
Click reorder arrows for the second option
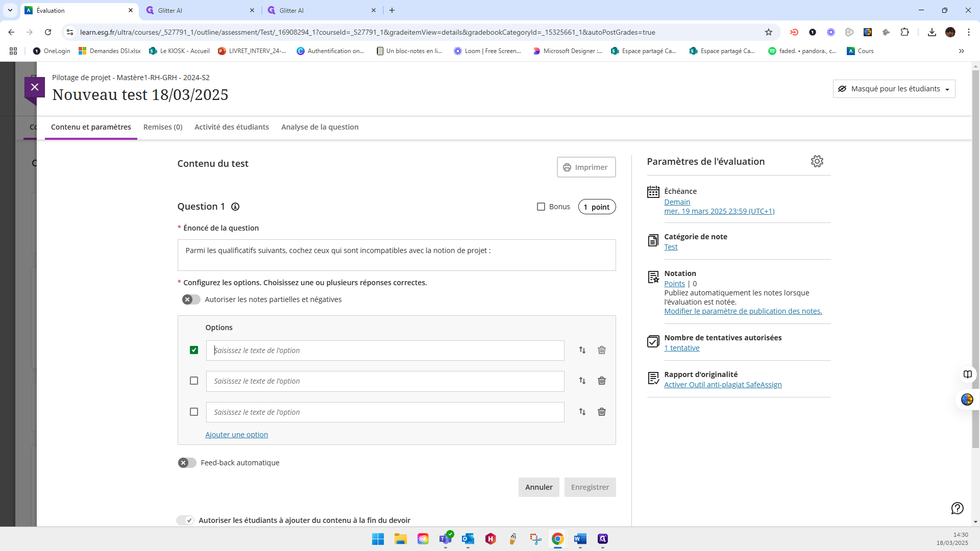(x=582, y=381)
